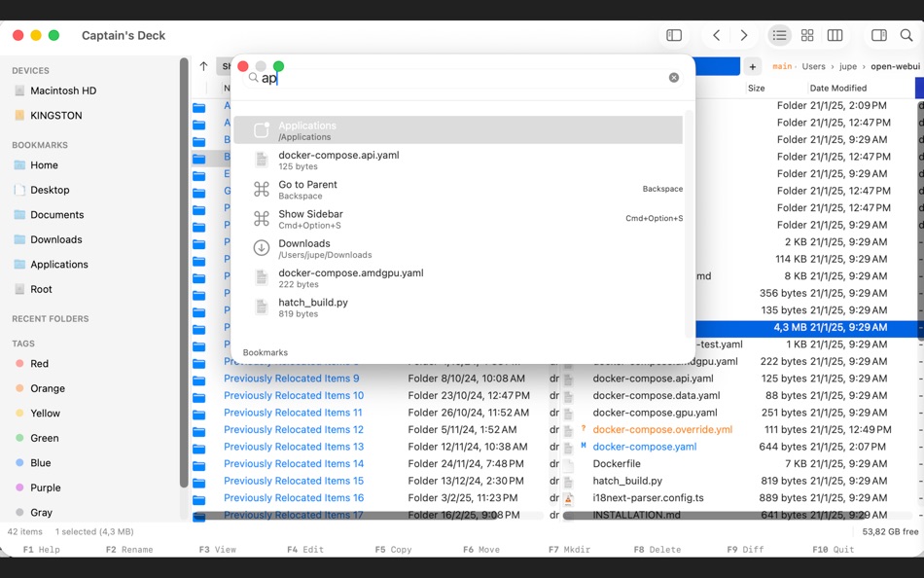Click F10 Quit in the function bar
Screen dimensions: 924x578
point(833,550)
